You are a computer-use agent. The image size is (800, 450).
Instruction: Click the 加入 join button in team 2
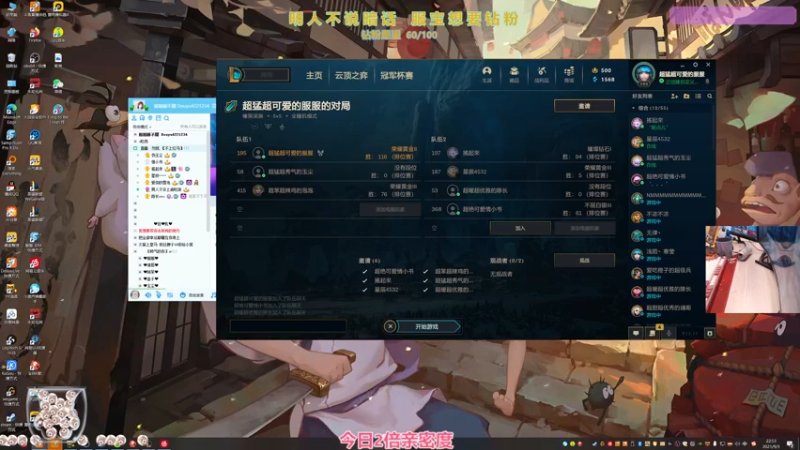pyautogui.click(x=520, y=228)
